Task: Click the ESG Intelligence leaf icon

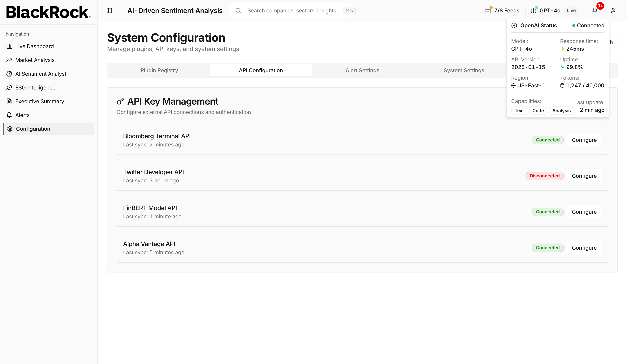Action: [9, 88]
